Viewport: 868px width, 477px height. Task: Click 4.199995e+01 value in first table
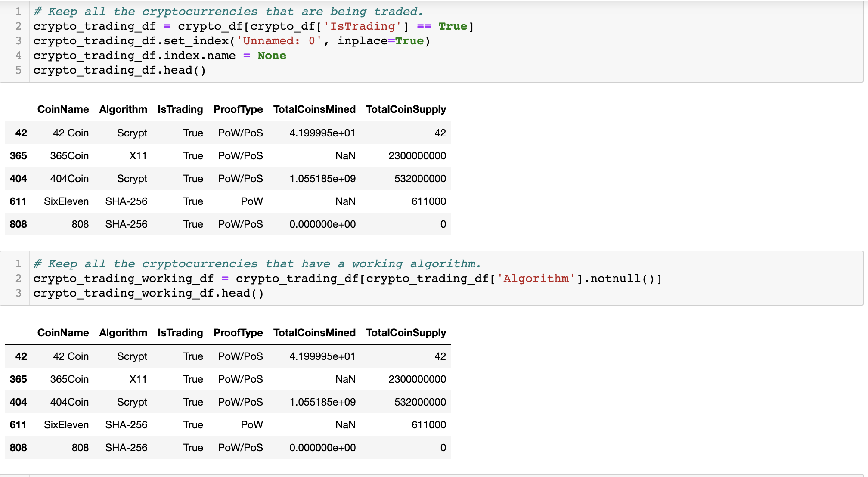tap(322, 133)
